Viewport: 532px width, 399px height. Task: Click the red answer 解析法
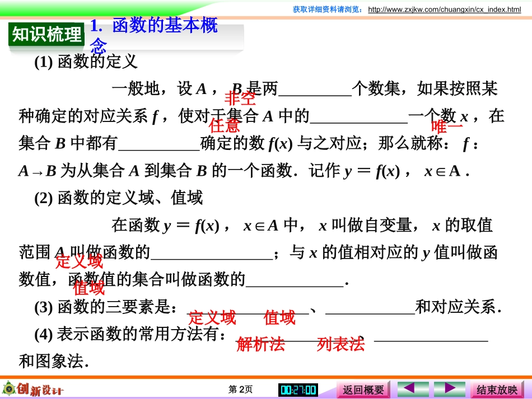tap(260, 344)
